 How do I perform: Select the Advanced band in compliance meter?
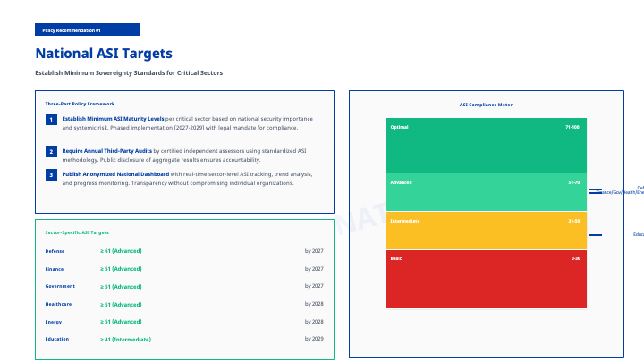click(x=486, y=191)
